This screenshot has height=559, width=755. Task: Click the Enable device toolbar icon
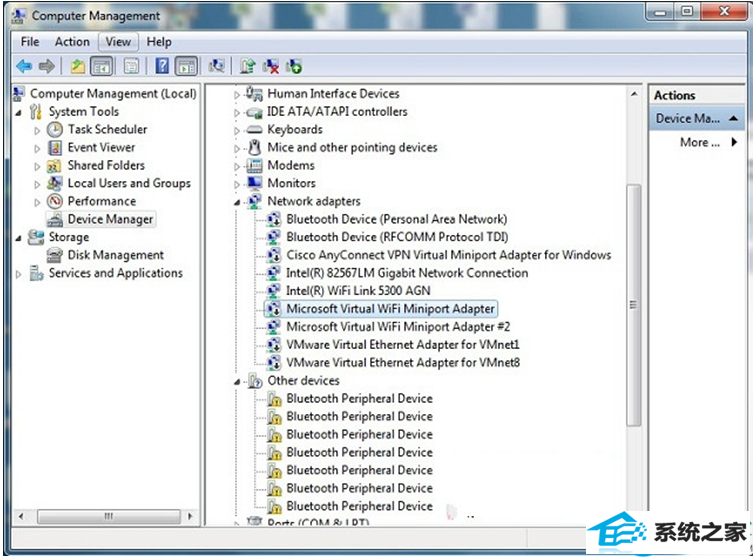pos(294,66)
